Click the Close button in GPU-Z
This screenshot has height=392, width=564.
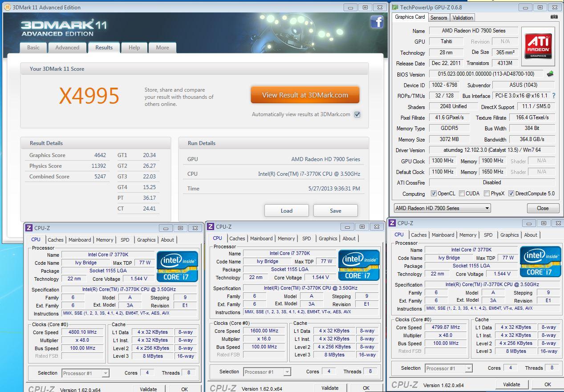click(543, 208)
